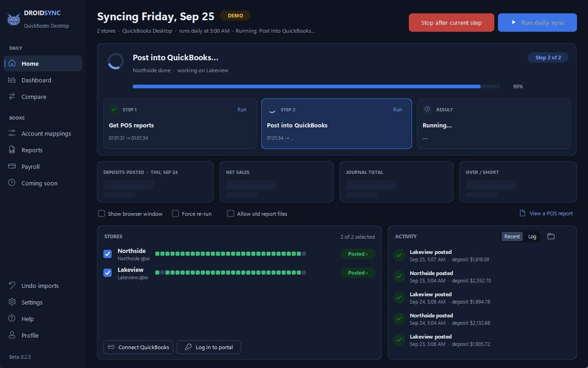Click the Account mappings sliders icon
Image resolution: width=588 pixels, height=368 pixels.
pos(12,133)
